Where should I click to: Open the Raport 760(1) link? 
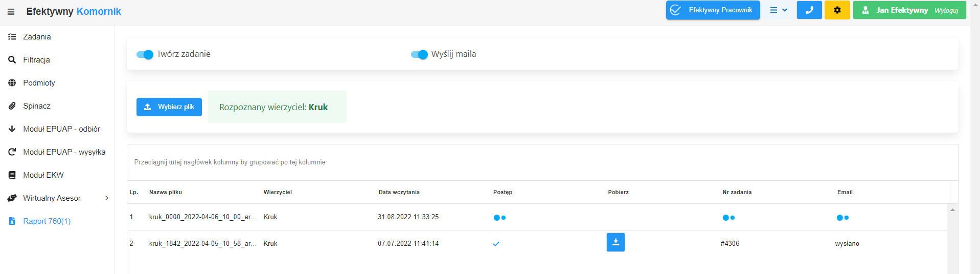(47, 221)
